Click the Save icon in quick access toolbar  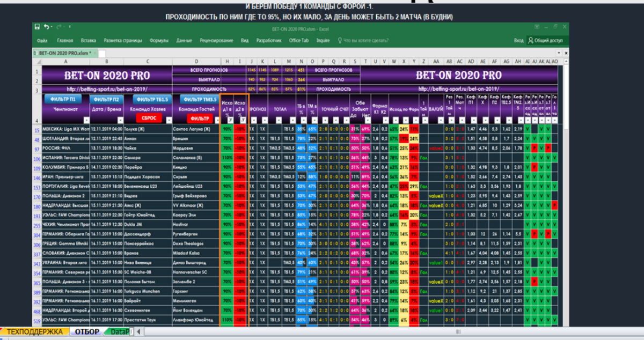tap(37, 27)
